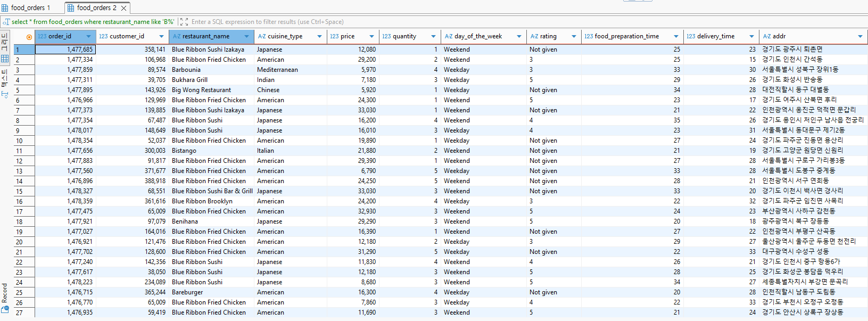
Task: Click string type icon of addr column
Action: pos(767,36)
